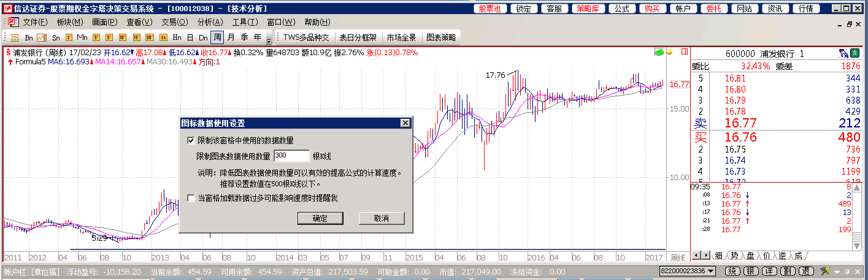Click the K-line count input field
Image resolution: width=868 pixels, height=280 pixels.
tap(291, 156)
